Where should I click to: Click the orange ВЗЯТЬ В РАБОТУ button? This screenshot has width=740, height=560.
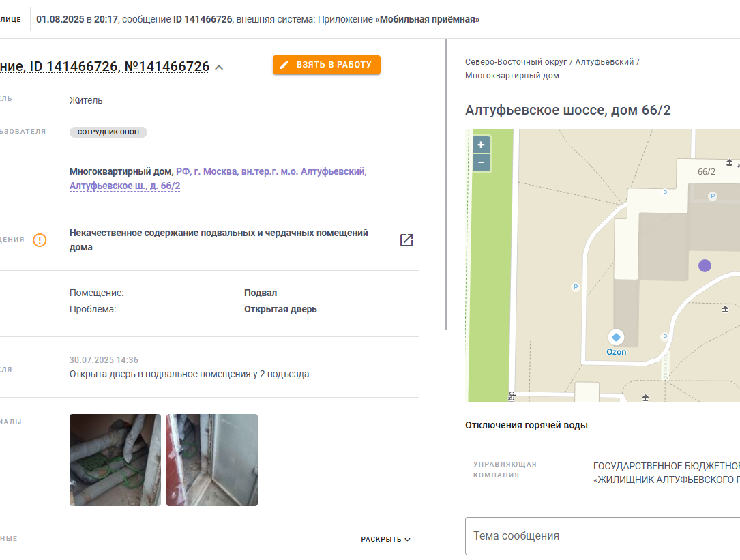(x=327, y=65)
